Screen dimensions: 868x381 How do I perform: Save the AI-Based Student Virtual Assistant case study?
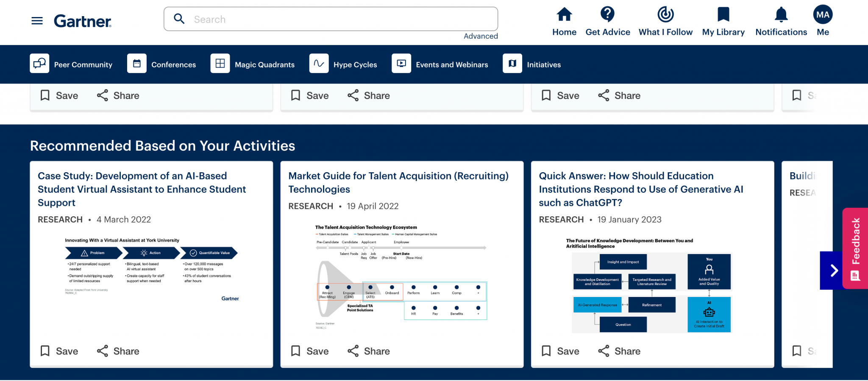[59, 351]
